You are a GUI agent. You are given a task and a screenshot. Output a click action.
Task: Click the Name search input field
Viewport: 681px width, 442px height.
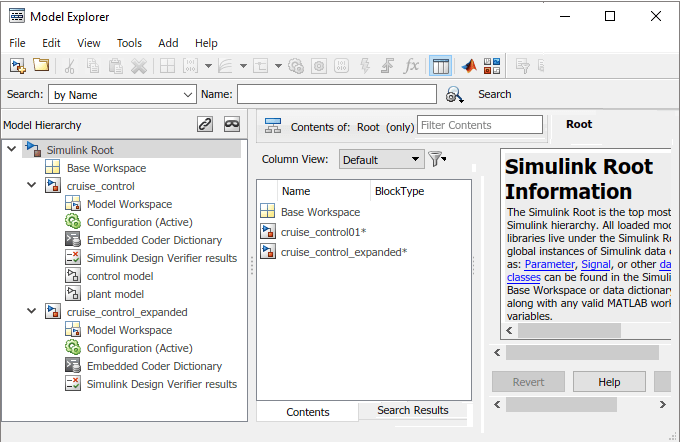click(x=337, y=94)
